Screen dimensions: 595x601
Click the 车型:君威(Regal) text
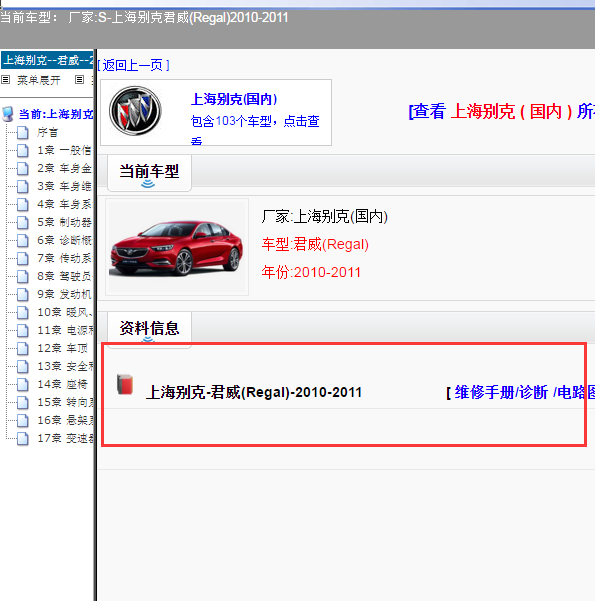coord(315,244)
